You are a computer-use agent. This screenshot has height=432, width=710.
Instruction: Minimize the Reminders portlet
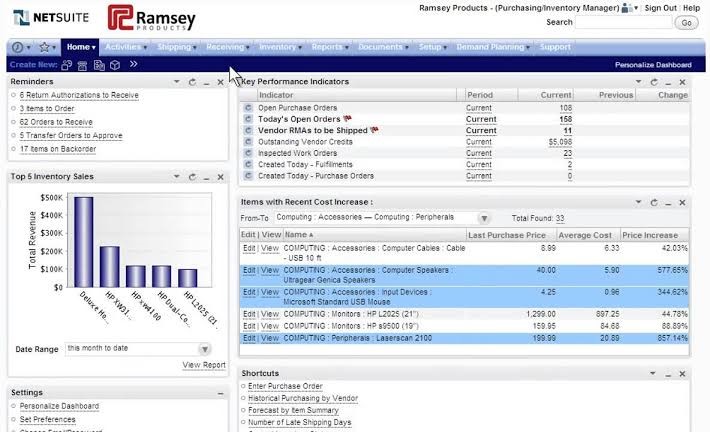[x=206, y=83]
